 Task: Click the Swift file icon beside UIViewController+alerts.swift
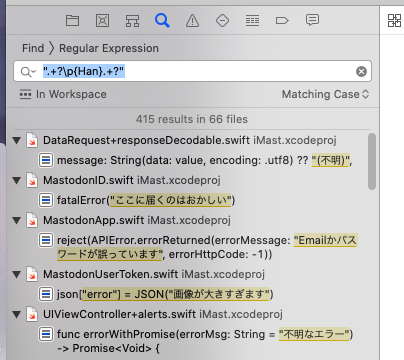point(32,314)
